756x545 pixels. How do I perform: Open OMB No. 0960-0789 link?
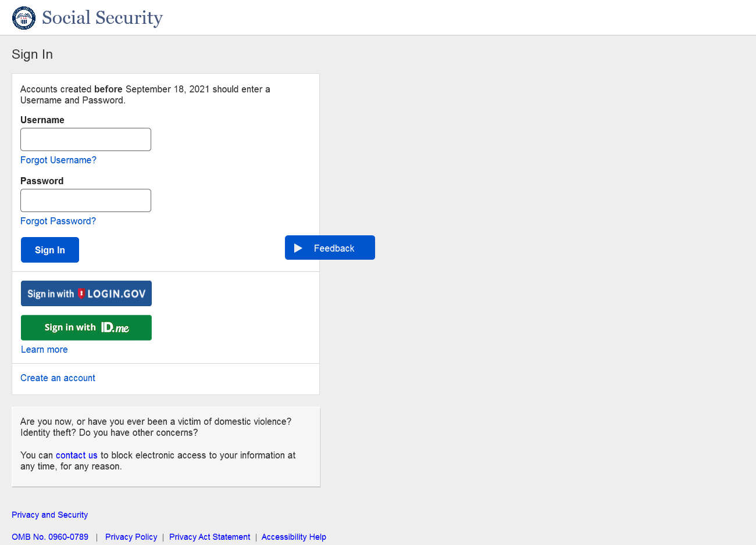click(x=50, y=537)
